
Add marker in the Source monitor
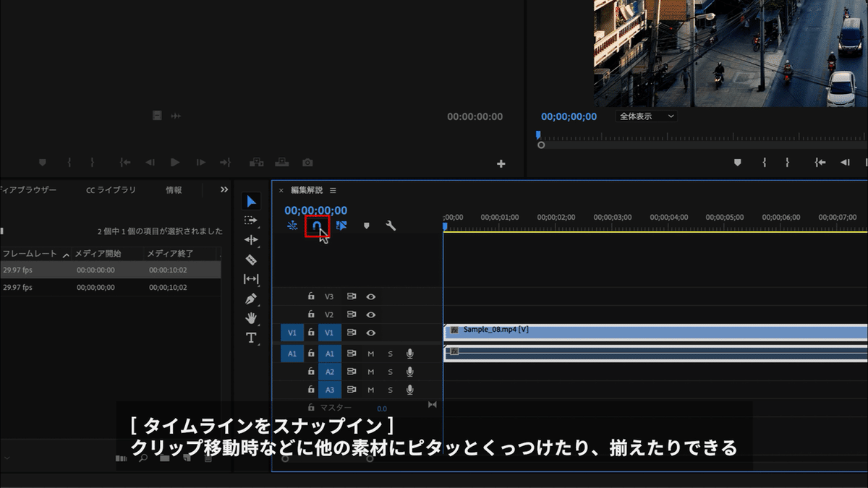coord(43,163)
